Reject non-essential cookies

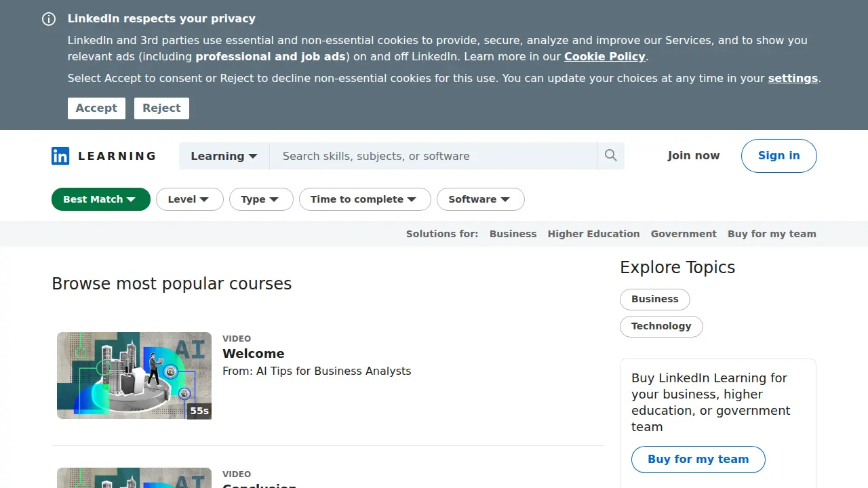pos(161,108)
